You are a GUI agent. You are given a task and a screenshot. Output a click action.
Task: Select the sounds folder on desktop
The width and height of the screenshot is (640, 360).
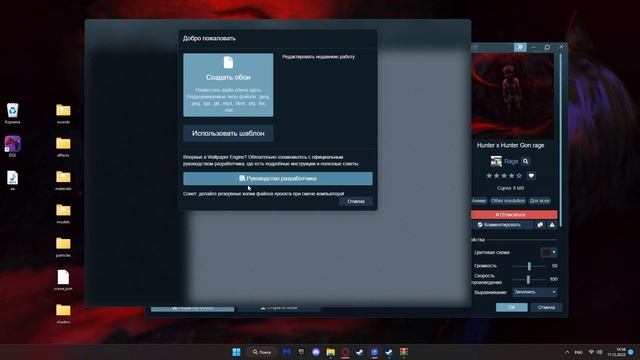[x=63, y=113]
